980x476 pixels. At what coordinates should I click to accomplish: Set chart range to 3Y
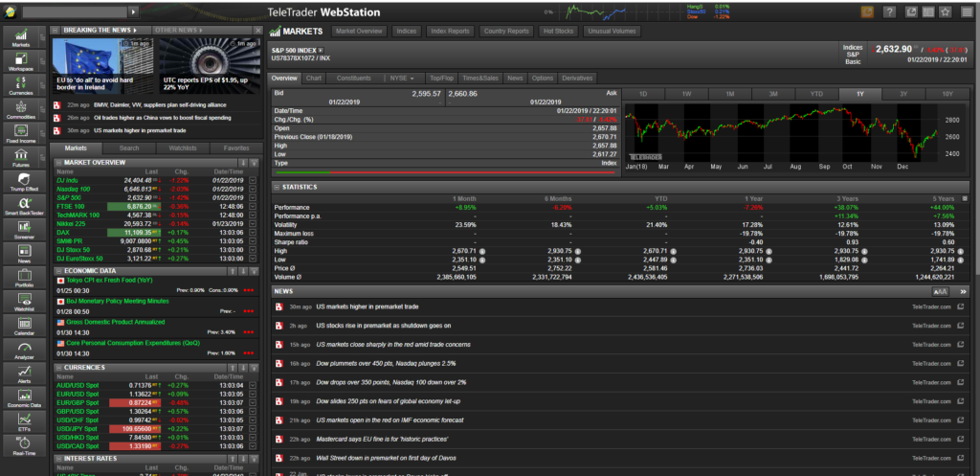(x=903, y=95)
